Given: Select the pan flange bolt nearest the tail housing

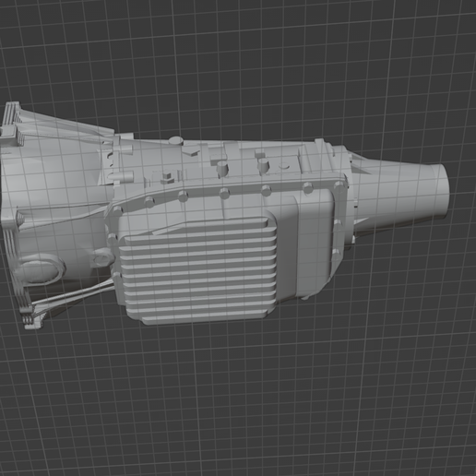Looking at the screenshot, I should (x=339, y=186).
